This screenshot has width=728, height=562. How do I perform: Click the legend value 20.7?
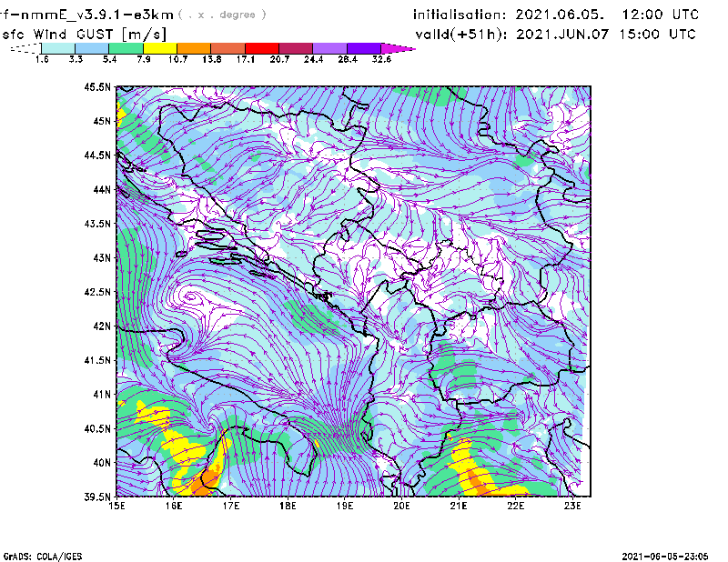pyautogui.click(x=279, y=59)
